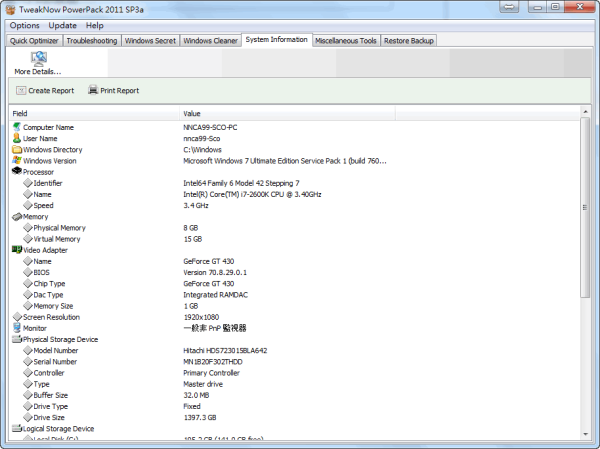Click the Create Report button label
Screen dimensions: 600x449
tap(51, 91)
